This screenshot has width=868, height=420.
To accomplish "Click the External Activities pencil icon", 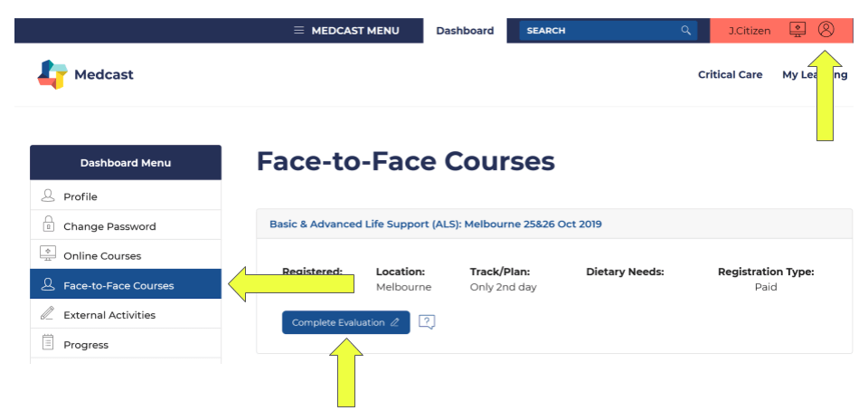I will coord(48,313).
